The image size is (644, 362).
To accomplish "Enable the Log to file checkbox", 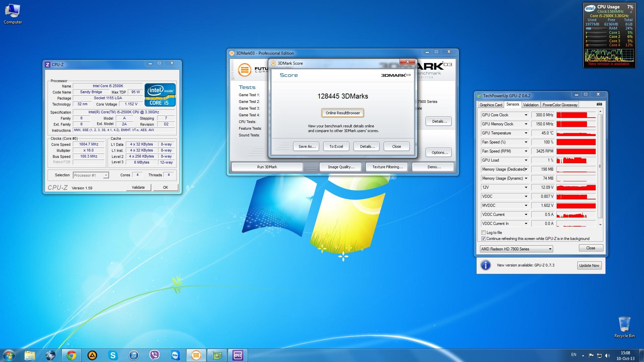I will coord(483,233).
